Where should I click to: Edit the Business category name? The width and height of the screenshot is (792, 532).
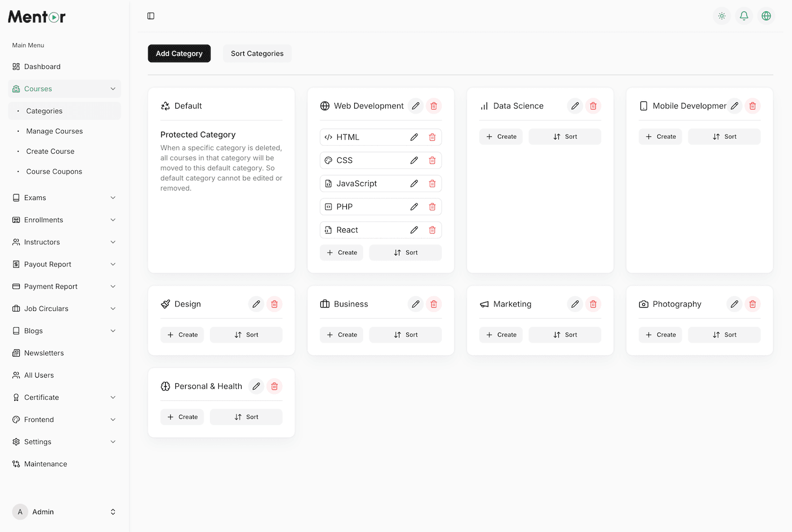point(415,304)
